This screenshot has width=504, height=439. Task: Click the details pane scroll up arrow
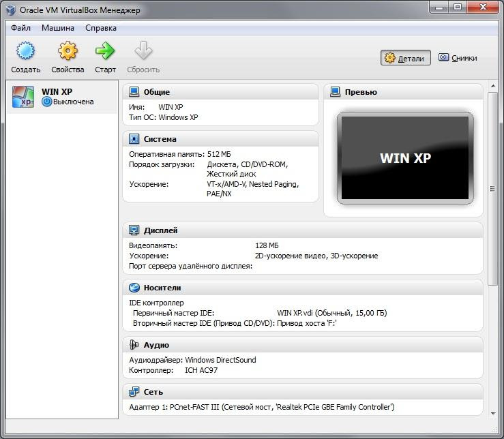(493, 86)
